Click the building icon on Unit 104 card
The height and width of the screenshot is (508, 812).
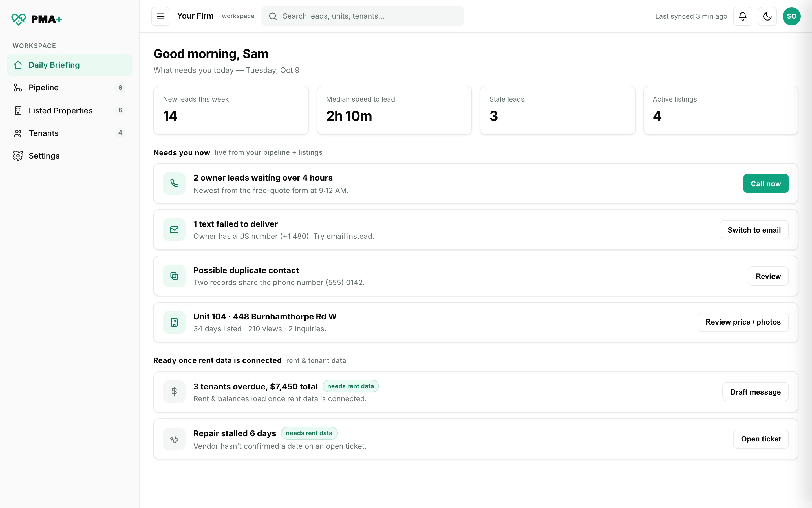pos(174,322)
